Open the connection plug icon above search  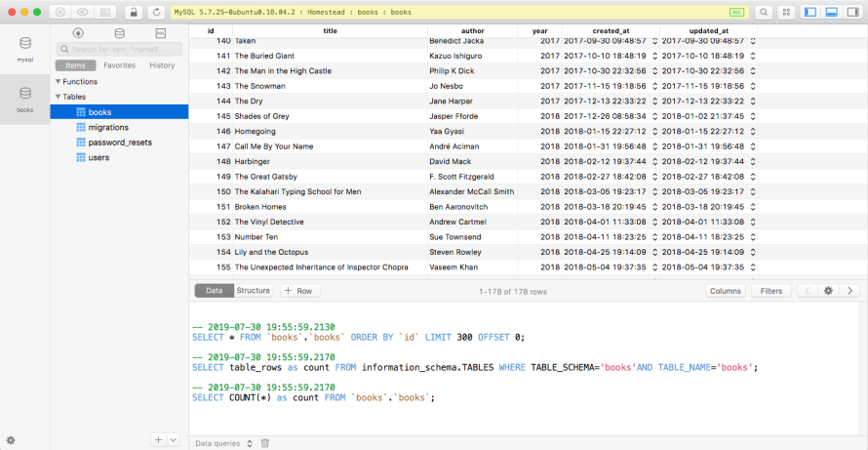(x=78, y=33)
